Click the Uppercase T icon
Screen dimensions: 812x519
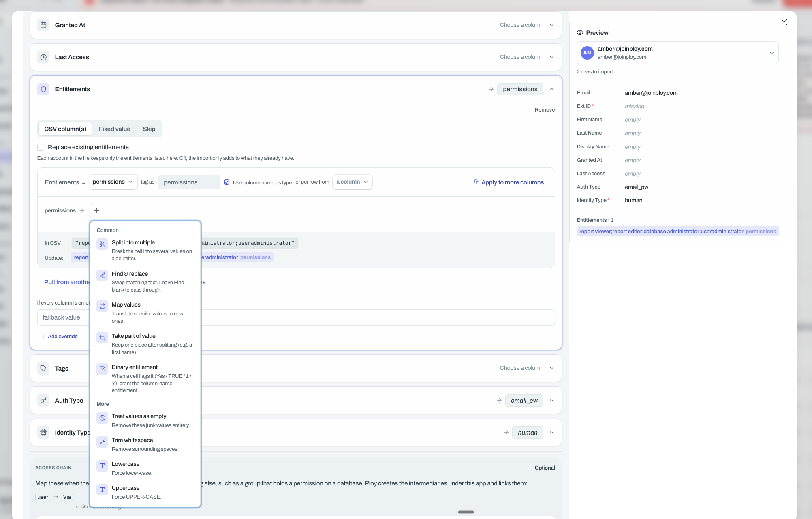click(x=102, y=489)
